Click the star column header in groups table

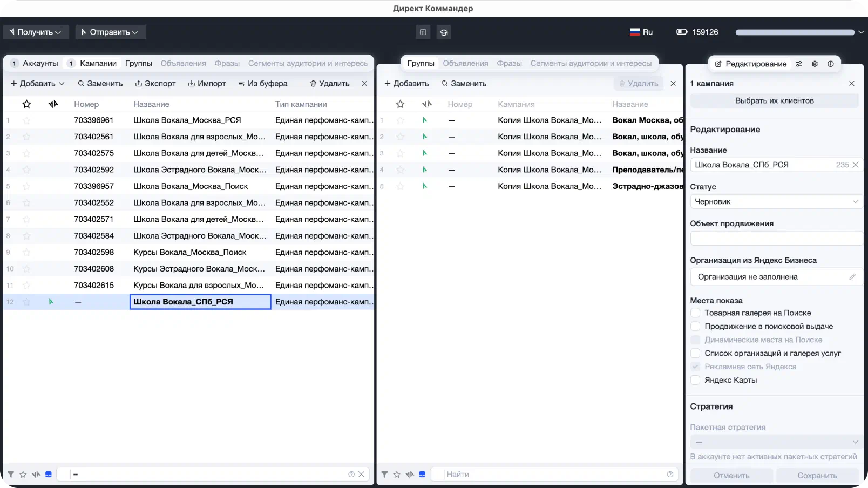(400, 104)
